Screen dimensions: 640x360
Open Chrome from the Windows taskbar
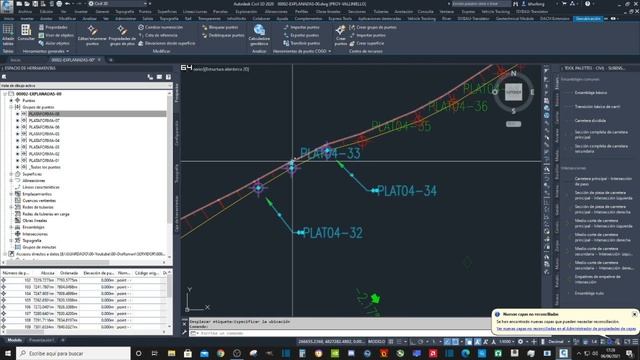tap(221, 353)
